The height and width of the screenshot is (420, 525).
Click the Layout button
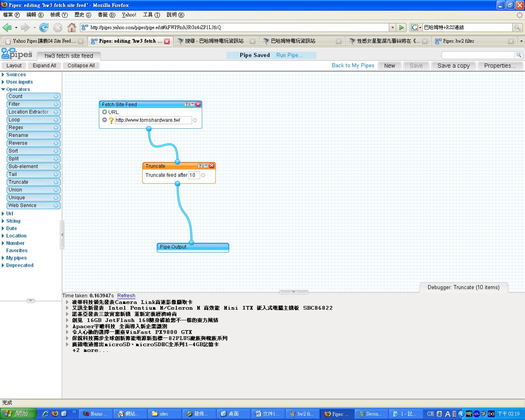tap(14, 66)
